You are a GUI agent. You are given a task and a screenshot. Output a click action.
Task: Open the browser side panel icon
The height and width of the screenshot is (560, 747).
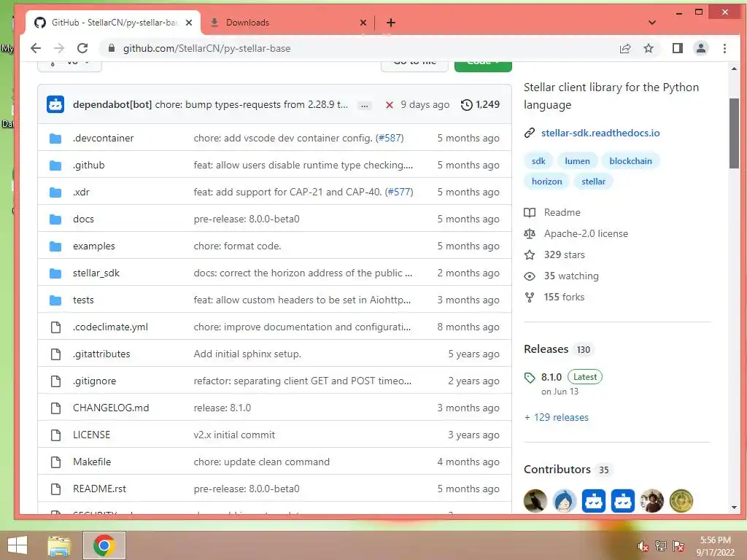click(678, 48)
